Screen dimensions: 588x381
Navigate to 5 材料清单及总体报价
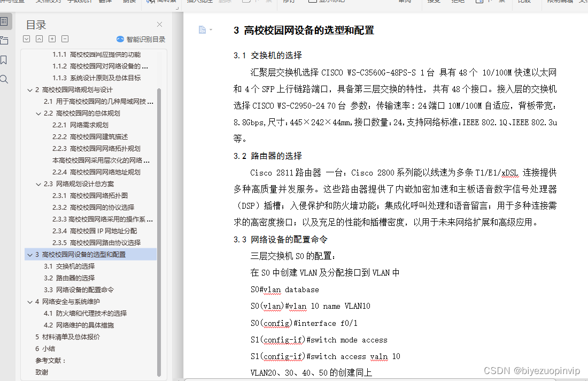click(67, 337)
